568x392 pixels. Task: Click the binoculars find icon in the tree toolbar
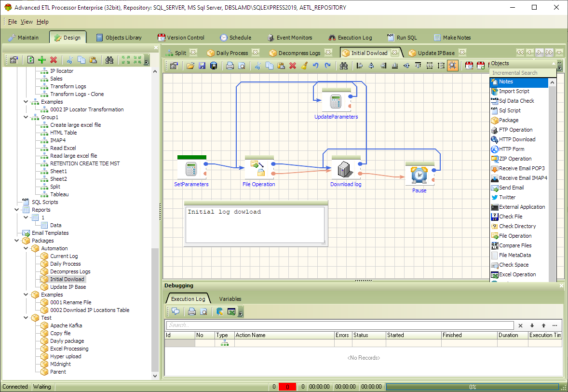coord(109,60)
